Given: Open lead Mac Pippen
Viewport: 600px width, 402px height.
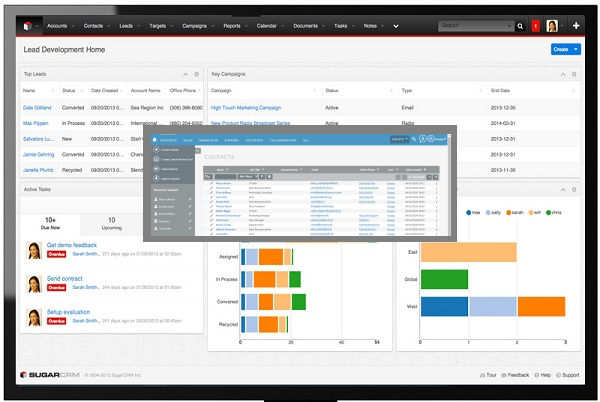Looking at the screenshot, I should tap(36, 124).
